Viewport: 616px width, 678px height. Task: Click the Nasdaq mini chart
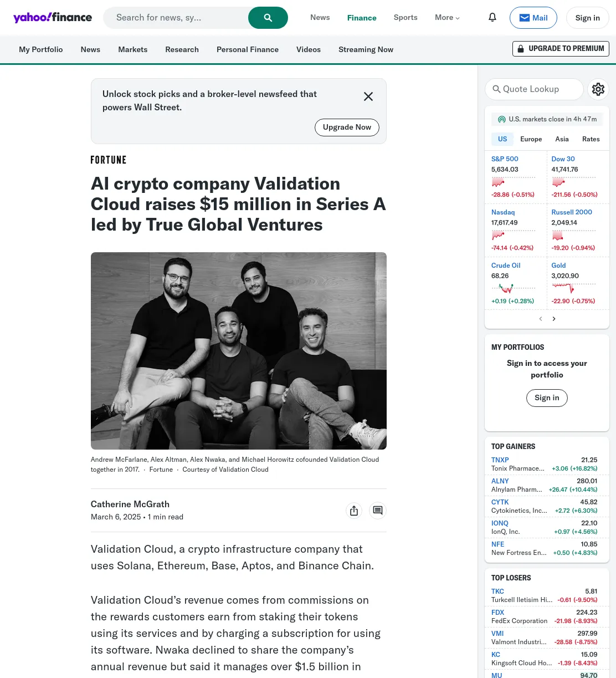(514, 235)
